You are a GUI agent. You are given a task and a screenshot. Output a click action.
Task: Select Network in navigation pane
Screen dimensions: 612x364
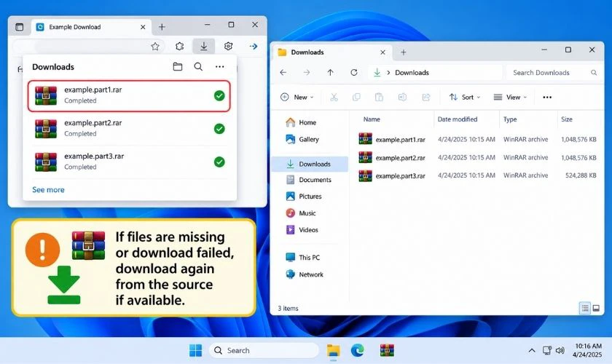[310, 274]
